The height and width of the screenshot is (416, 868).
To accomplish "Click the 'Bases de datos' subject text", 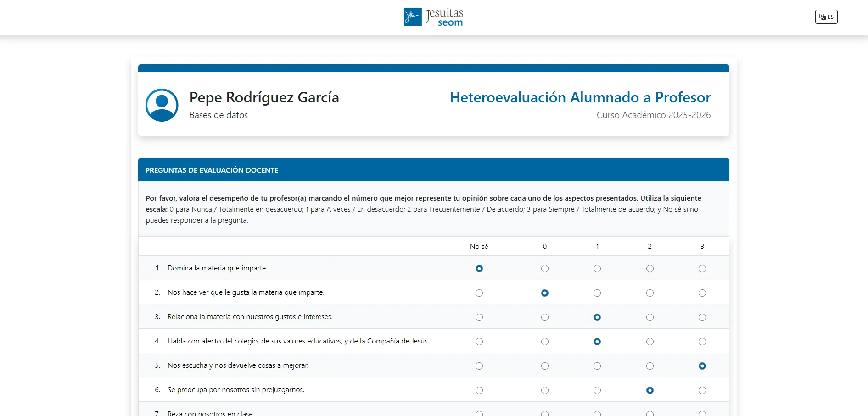I will point(218,115).
